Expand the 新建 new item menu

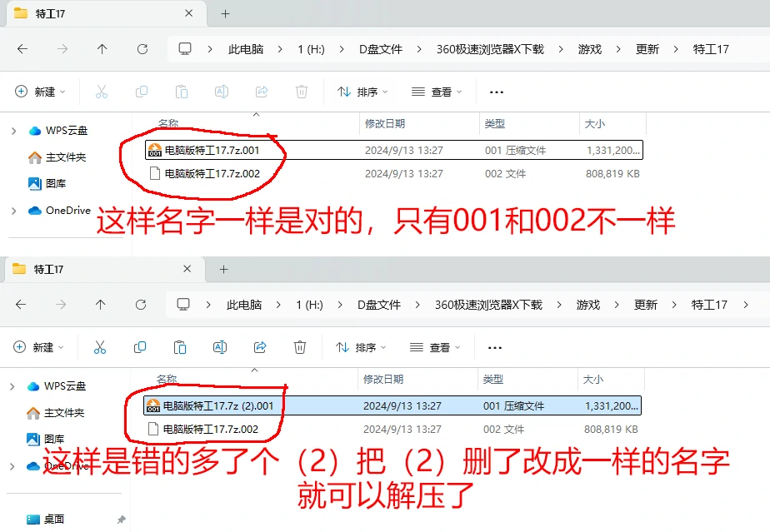[38, 92]
